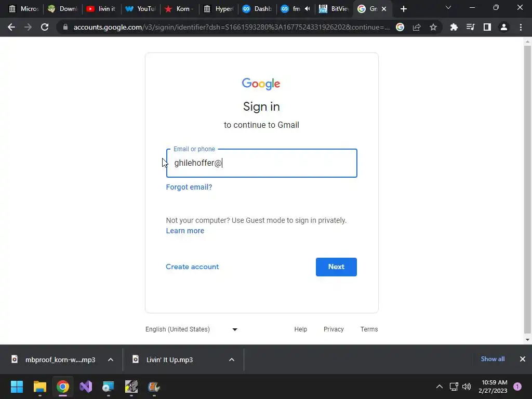This screenshot has height=399, width=532.
Task: Click the page vertical scrollbar
Action: click(x=527, y=189)
